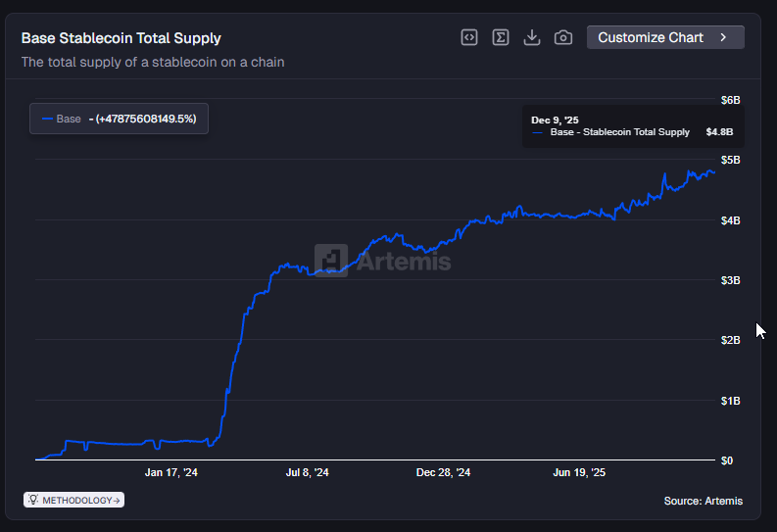Screen dimensions: 777x532
Task: Click the Dec 28, '24 axis date
Action: 443,472
